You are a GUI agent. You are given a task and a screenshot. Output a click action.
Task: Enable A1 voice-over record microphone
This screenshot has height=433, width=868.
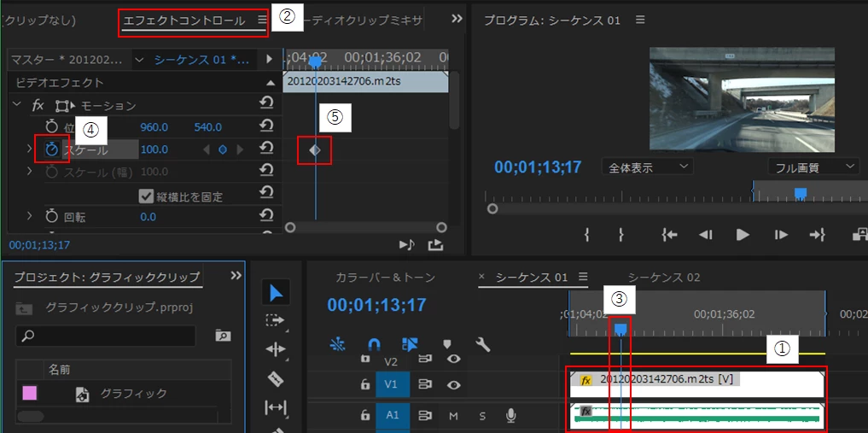click(511, 415)
